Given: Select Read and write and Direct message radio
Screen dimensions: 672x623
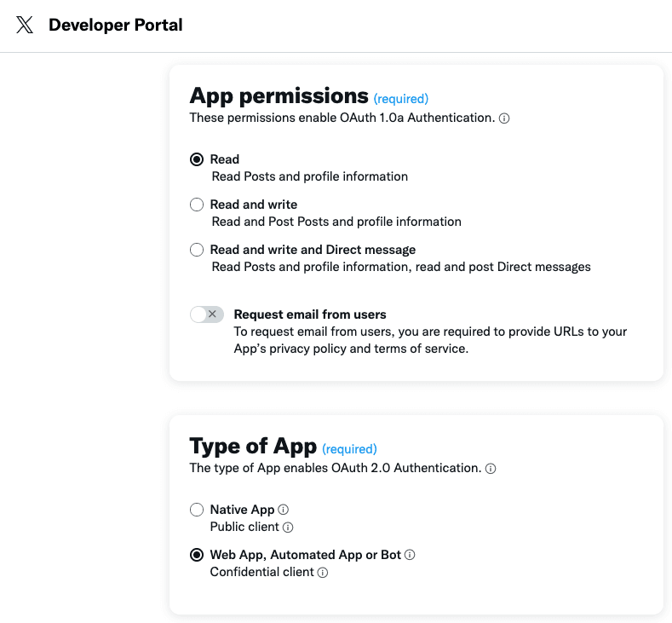Looking at the screenshot, I should (197, 250).
